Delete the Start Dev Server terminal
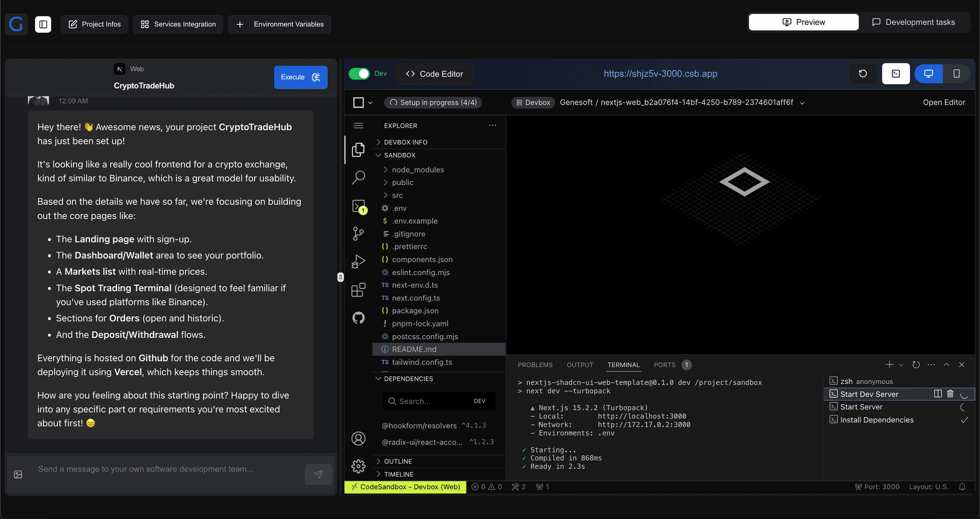The image size is (980, 519). coord(950,393)
